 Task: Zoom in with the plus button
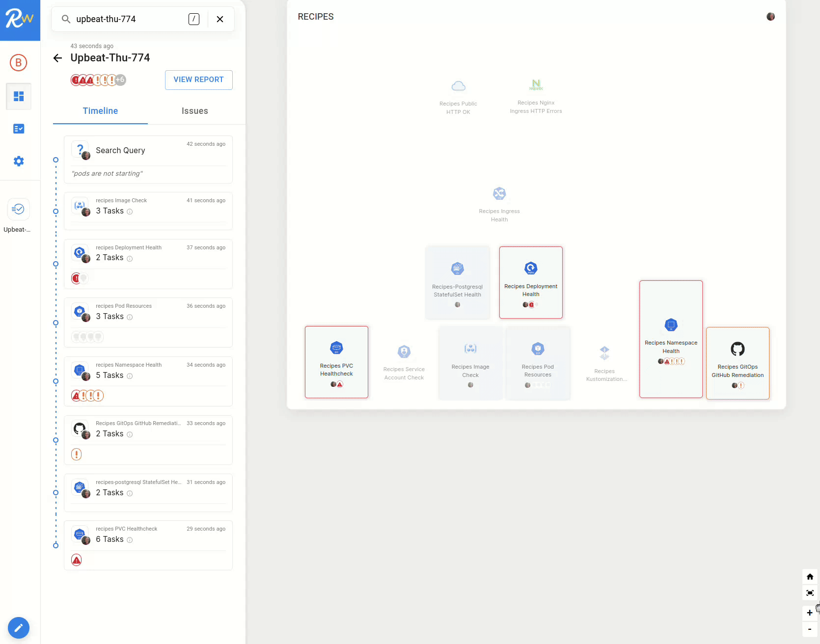point(810,613)
